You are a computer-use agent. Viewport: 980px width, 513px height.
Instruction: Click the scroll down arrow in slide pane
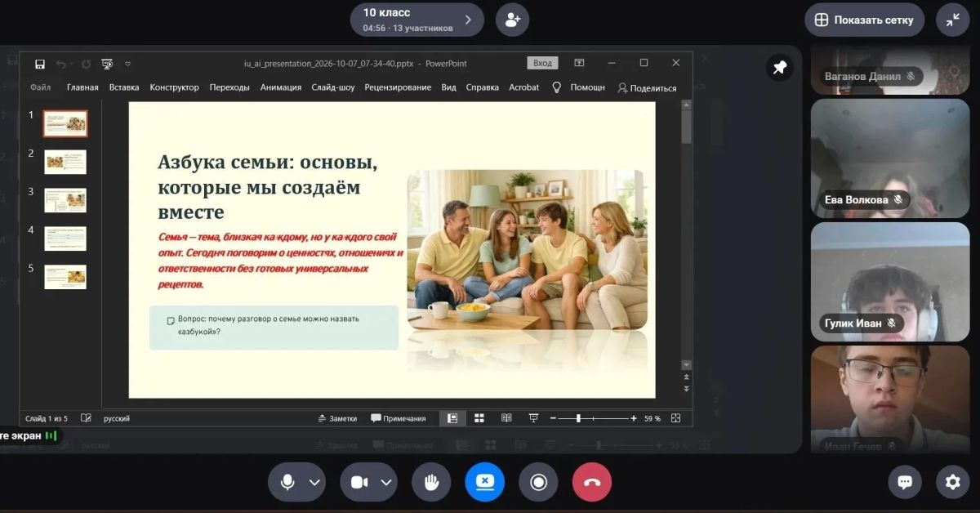tap(686, 364)
